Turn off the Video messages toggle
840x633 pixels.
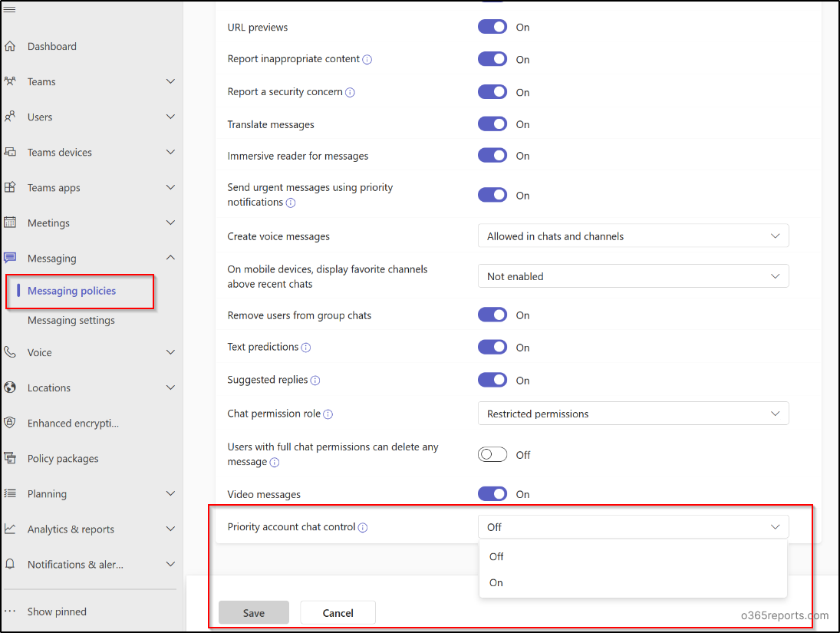pyautogui.click(x=492, y=493)
